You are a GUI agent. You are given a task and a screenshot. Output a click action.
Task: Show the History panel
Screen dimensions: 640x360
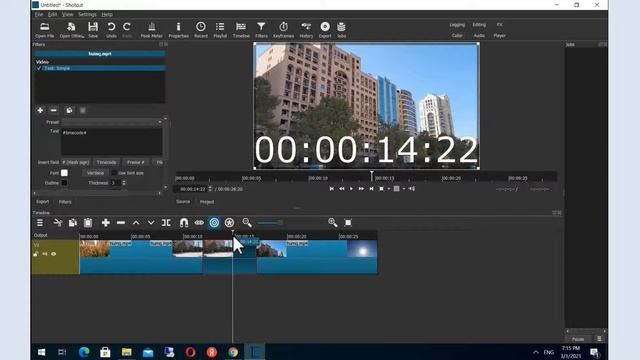[306, 30]
